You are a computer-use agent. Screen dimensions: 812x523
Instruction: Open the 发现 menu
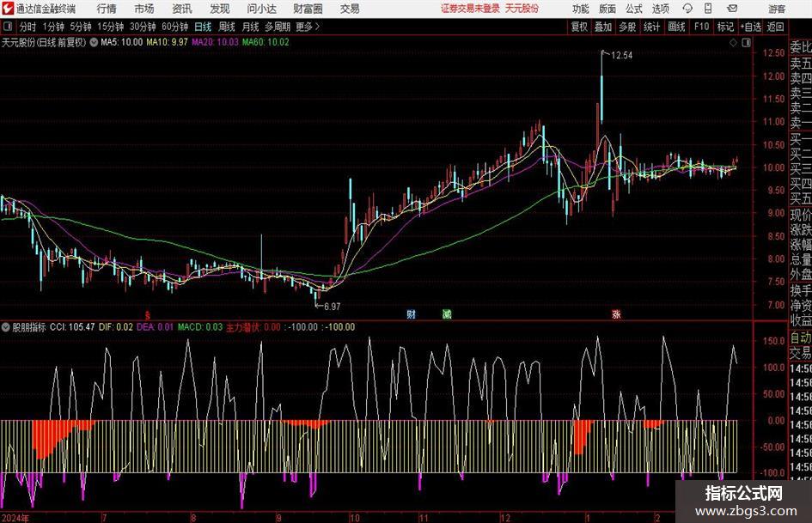pyautogui.click(x=220, y=9)
